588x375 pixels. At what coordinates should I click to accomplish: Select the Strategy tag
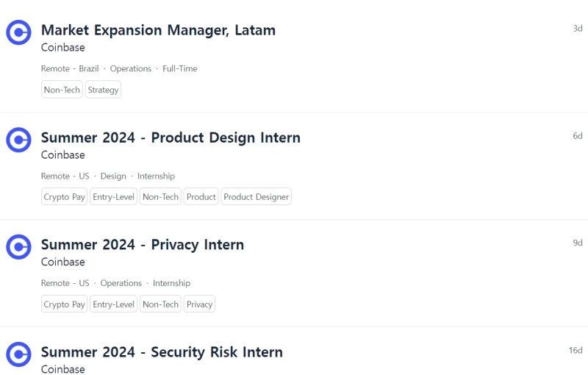coord(103,90)
